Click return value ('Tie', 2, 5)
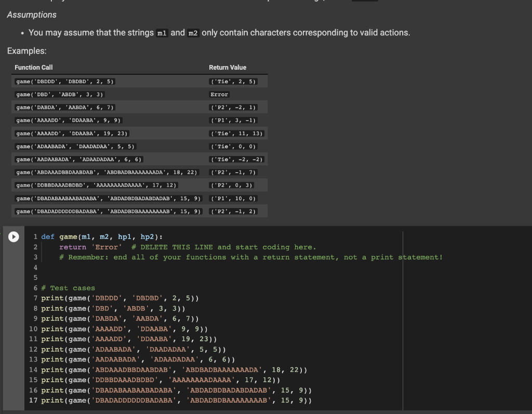 (x=233, y=82)
